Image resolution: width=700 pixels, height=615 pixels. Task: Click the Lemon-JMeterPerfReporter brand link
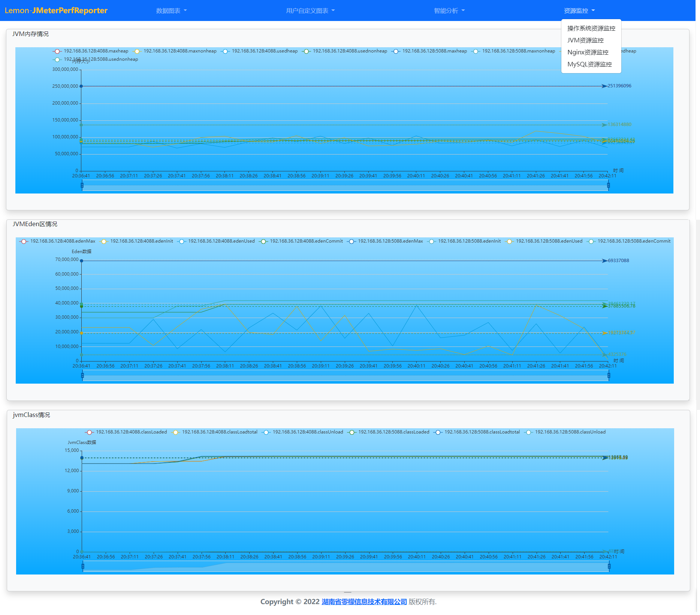56,10
